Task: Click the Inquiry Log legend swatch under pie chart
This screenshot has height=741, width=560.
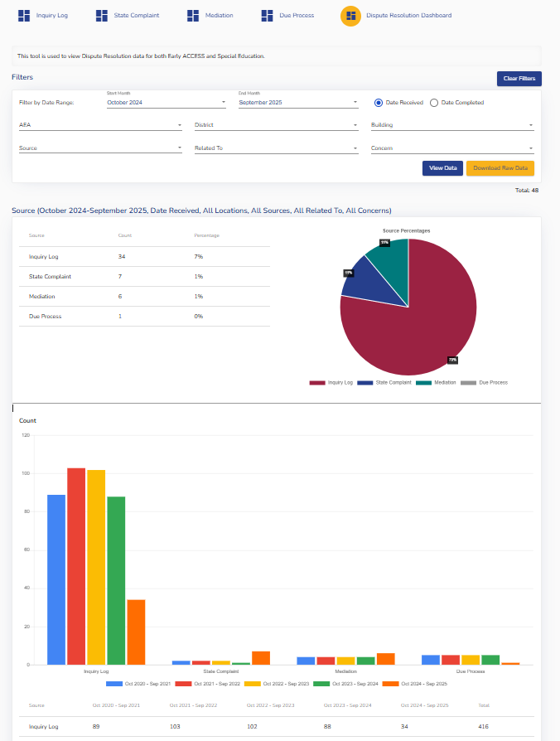Action: 317,383
